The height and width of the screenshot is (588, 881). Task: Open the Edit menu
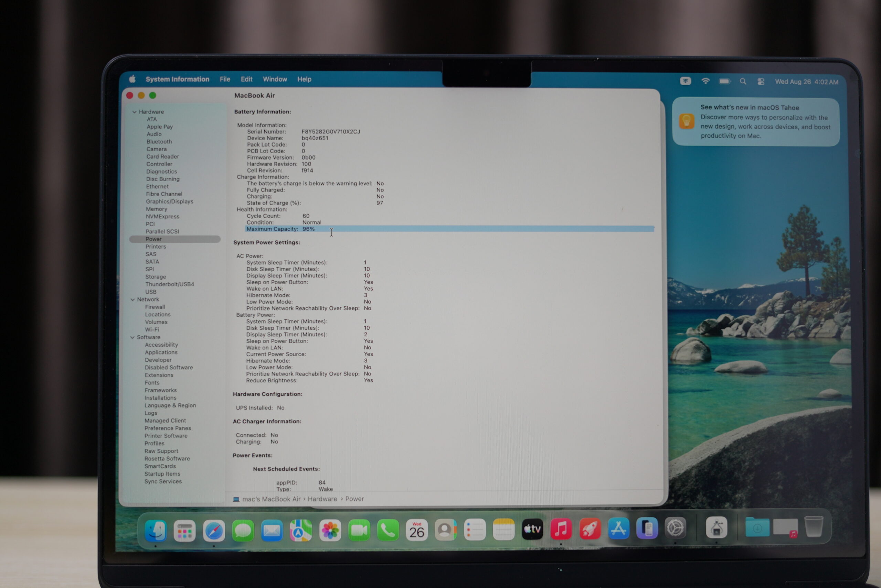click(x=246, y=79)
